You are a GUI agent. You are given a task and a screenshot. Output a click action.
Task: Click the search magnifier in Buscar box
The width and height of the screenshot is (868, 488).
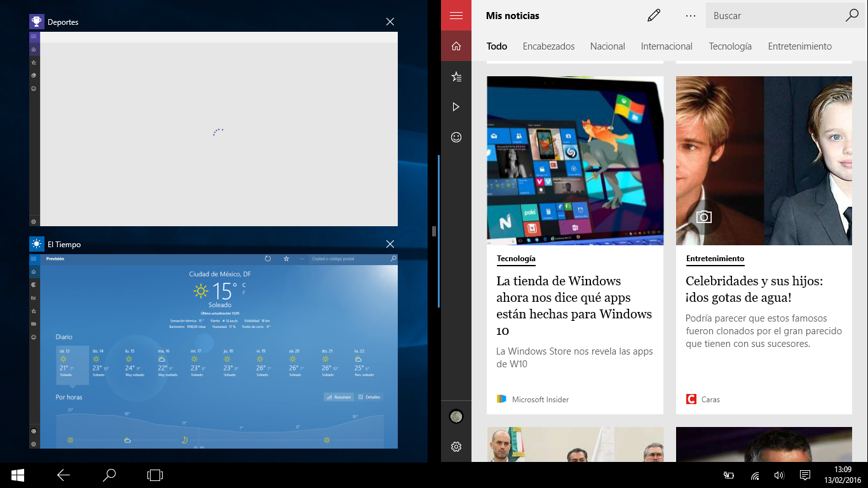tap(851, 16)
